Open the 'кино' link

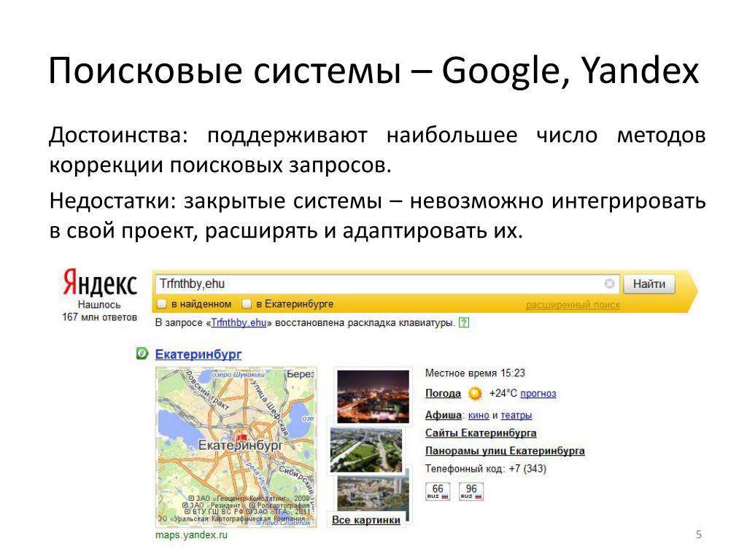pos(479,415)
